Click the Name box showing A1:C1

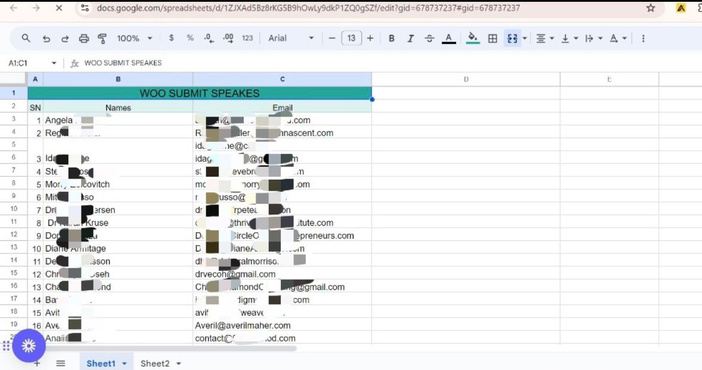pyautogui.click(x=32, y=63)
